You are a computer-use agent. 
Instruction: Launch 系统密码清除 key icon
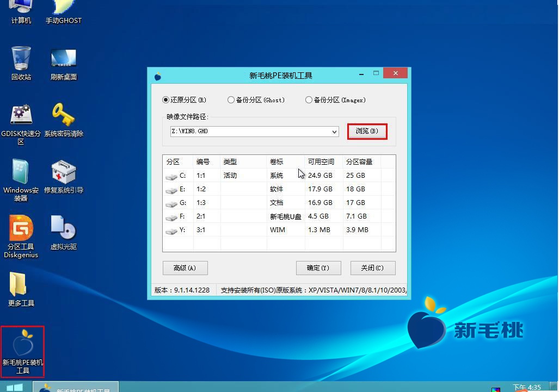tap(64, 120)
